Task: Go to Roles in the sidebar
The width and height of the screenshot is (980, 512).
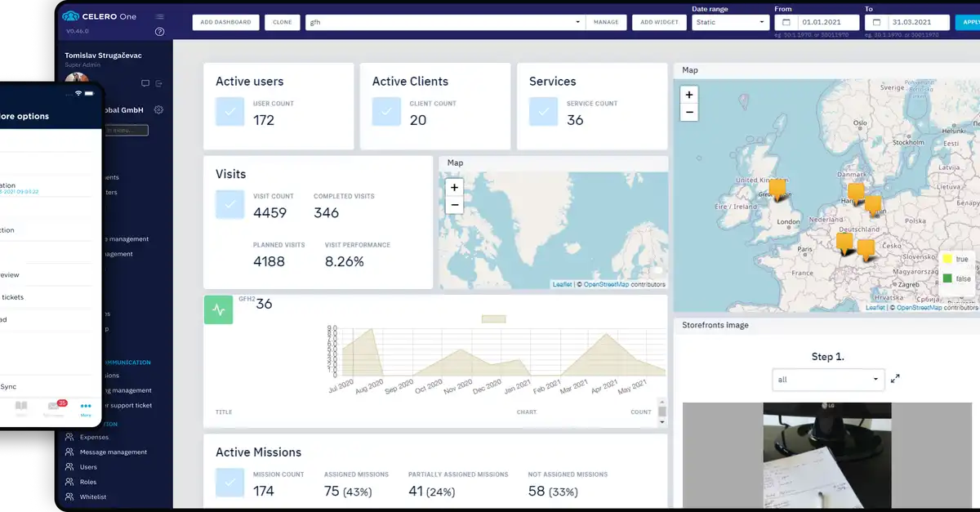Action: [x=88, y=483]
